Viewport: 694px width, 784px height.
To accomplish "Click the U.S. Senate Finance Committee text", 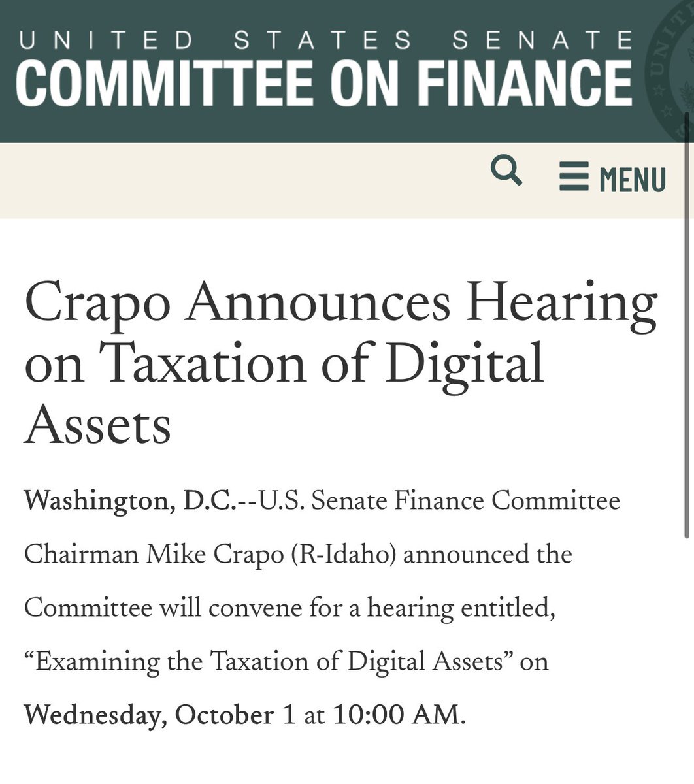I will click(x=440, y=502).
